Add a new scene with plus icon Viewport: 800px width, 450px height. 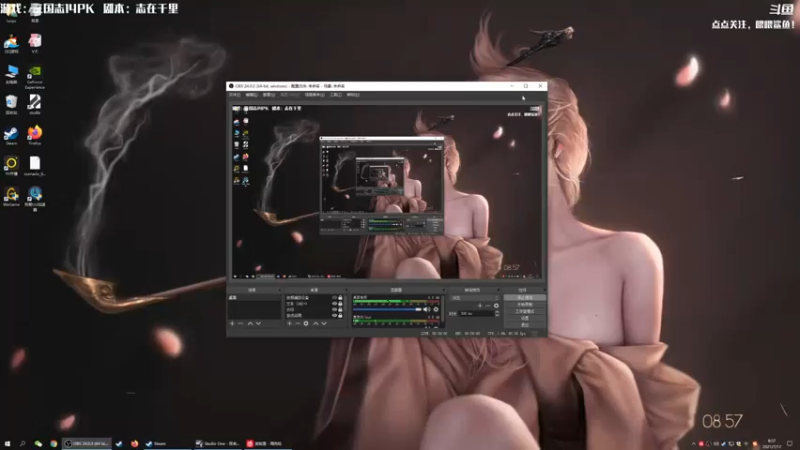tap(232, 323)
